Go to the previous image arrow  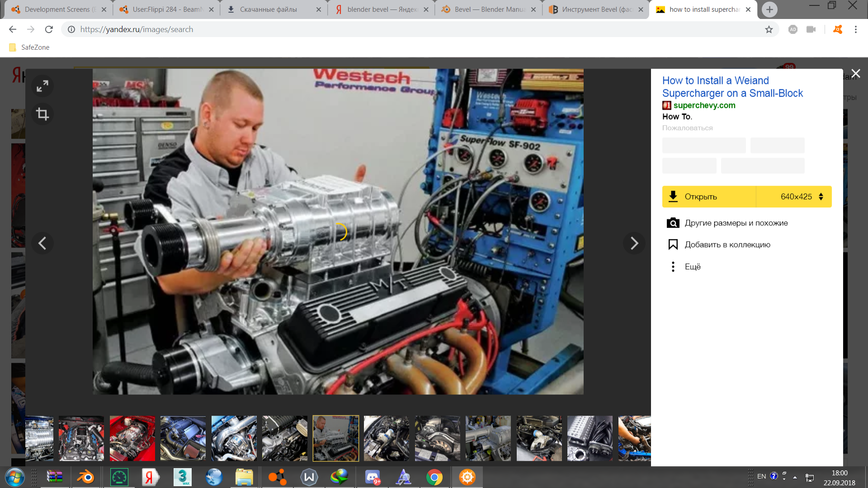[42, 244]
